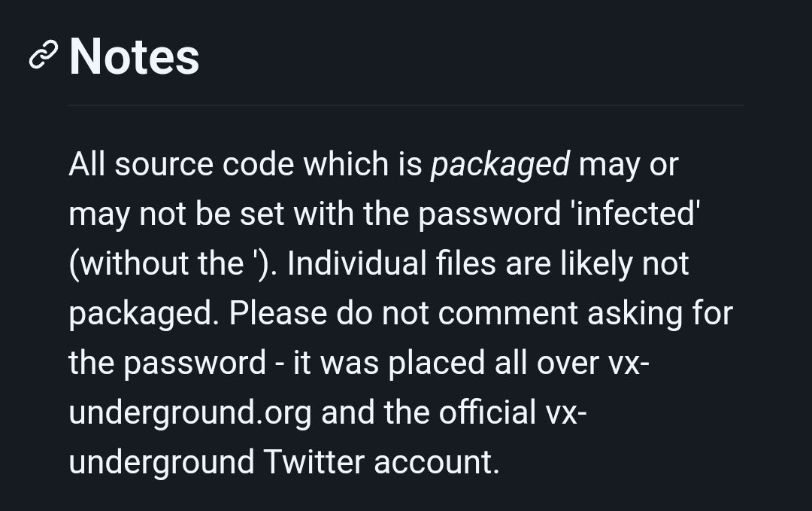Click the italic word 'packaged'
The image size is (812, 511).
[499, 164]
